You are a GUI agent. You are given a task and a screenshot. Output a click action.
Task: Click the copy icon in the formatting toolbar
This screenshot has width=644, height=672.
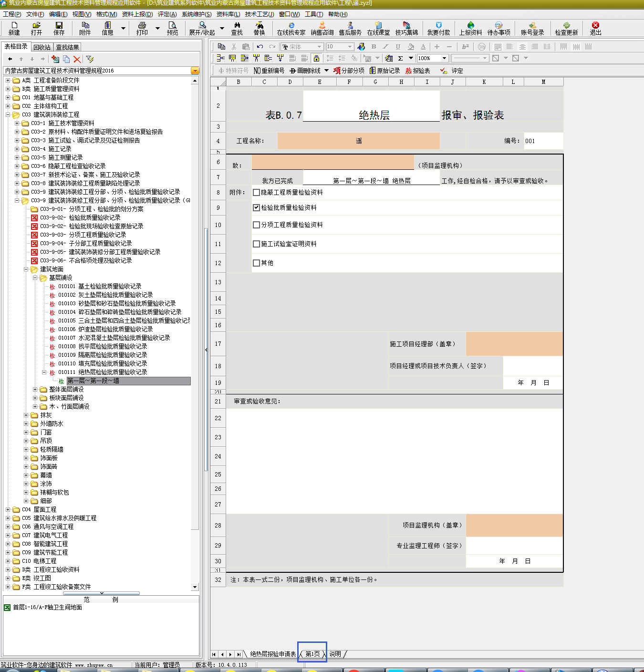tap(221, 46)
